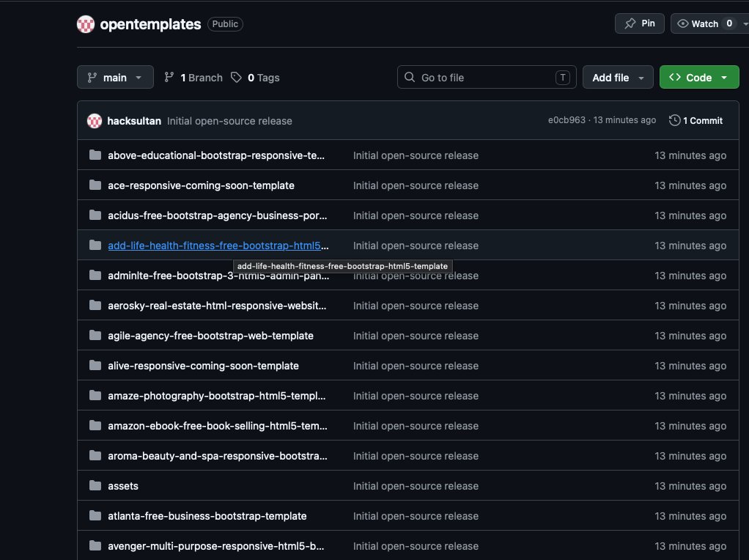Open aroma-beauty-and-spa-responsive-bootstra... folder
Screen dimensions: 749x560
pyautogui.click(x=218, y=457)
